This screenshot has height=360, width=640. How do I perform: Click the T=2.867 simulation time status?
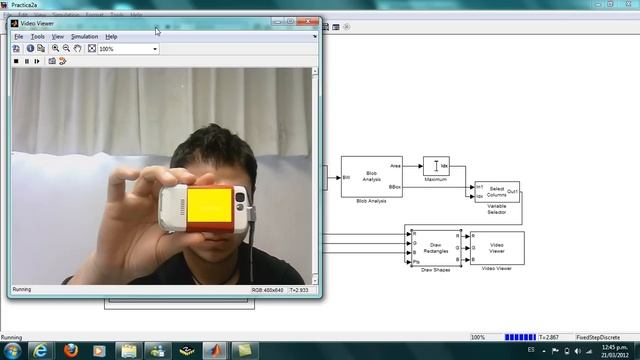coord(549,338)
